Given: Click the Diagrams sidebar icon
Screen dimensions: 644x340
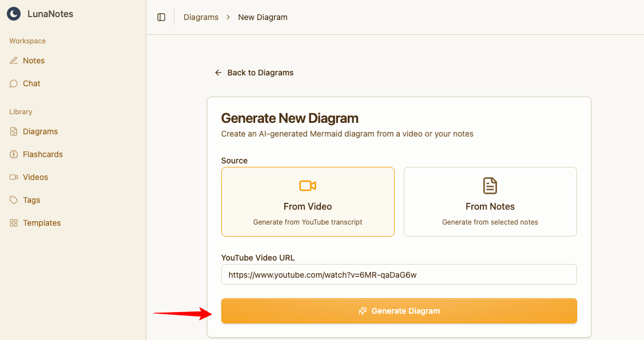Looking at the screenshot, I should point(14,131).
